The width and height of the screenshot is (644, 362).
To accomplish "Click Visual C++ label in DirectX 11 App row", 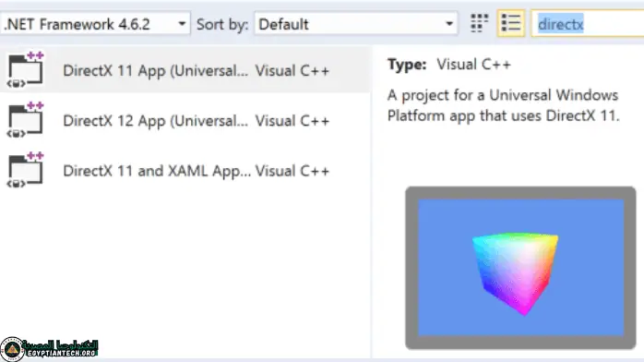I will tap(292, 71).
